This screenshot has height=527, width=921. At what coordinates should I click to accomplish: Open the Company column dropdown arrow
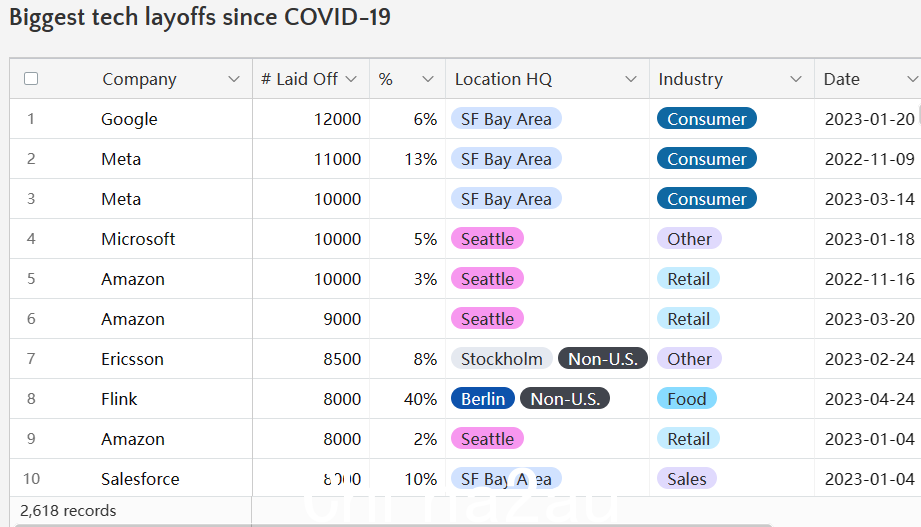pos(234,79)
